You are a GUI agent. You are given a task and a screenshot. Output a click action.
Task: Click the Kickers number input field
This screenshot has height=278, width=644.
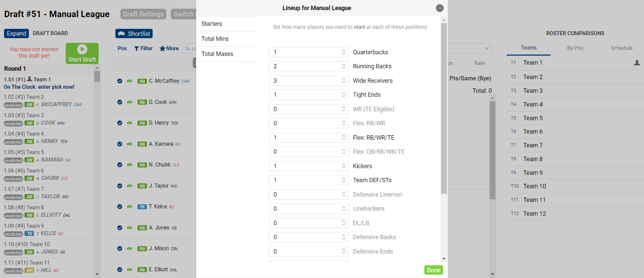tap(309, 166)
